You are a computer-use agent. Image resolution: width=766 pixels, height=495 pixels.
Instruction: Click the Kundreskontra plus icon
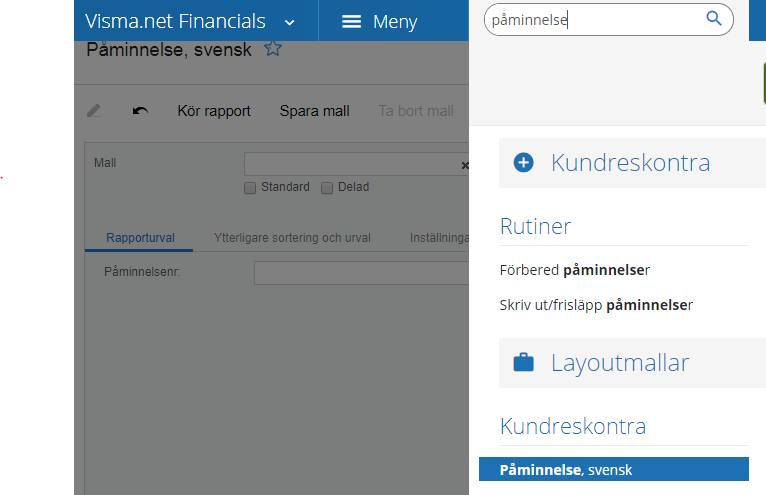point(523,162)
